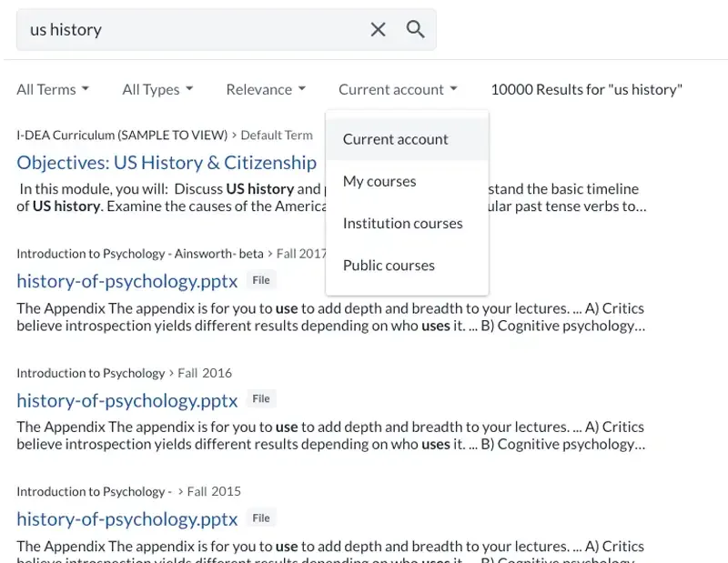Click the "Default Term" breadcrumb link
The height and width of the screenshot is (563, 728).
pos(277,134)
